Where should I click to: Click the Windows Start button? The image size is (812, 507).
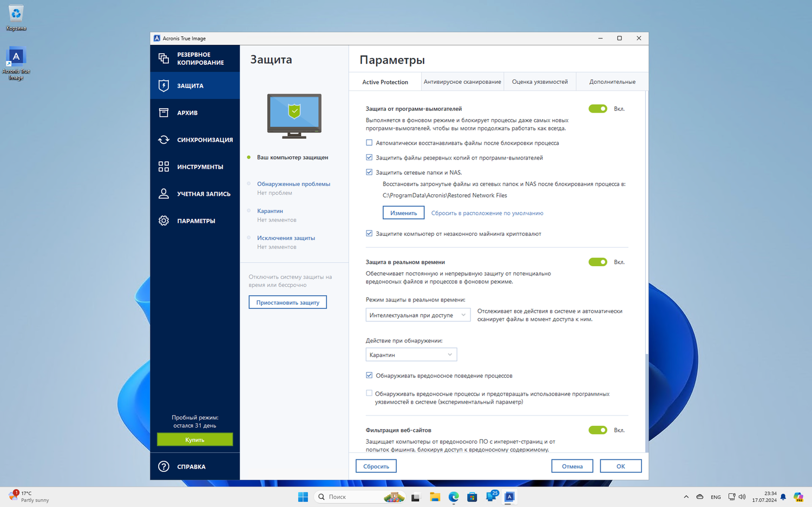303,497
